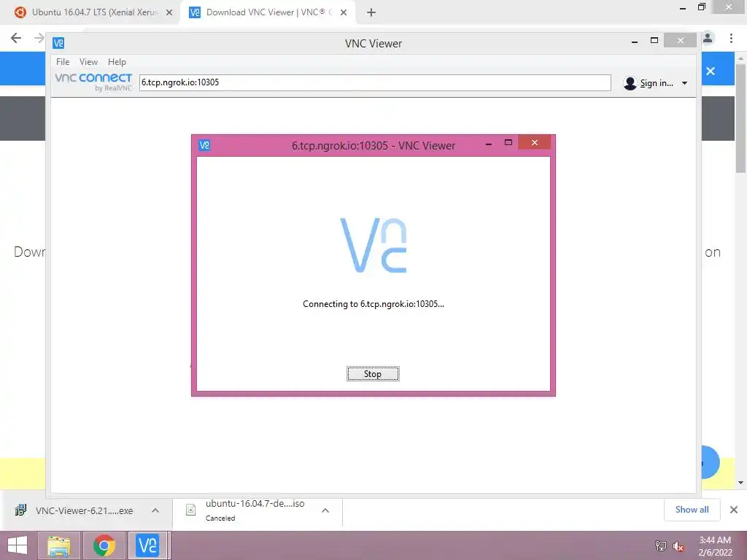747x560 pixels.
Task: Go back in Chrome browser
Action: 16,38
